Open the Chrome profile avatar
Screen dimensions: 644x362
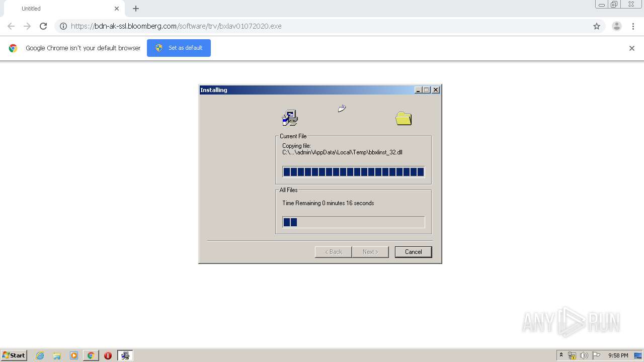[617, 26]
